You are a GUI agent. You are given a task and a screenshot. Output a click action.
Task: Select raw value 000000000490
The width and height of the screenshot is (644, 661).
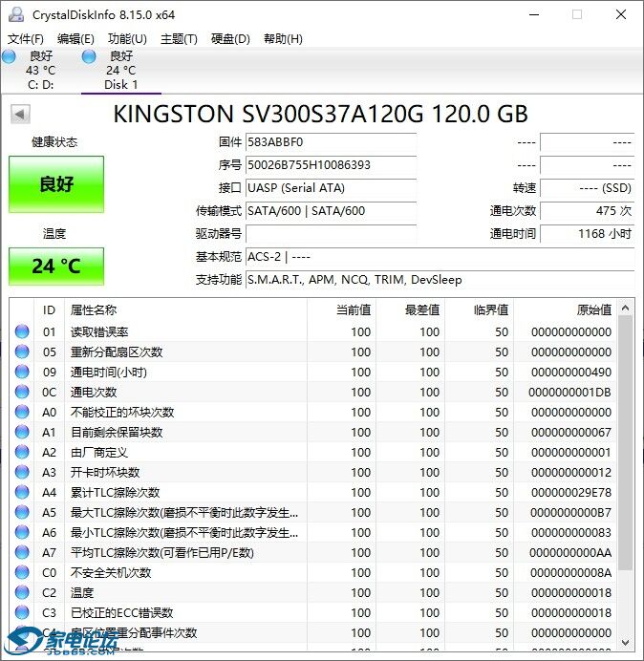pyautogui.click(x=571, y=373)
